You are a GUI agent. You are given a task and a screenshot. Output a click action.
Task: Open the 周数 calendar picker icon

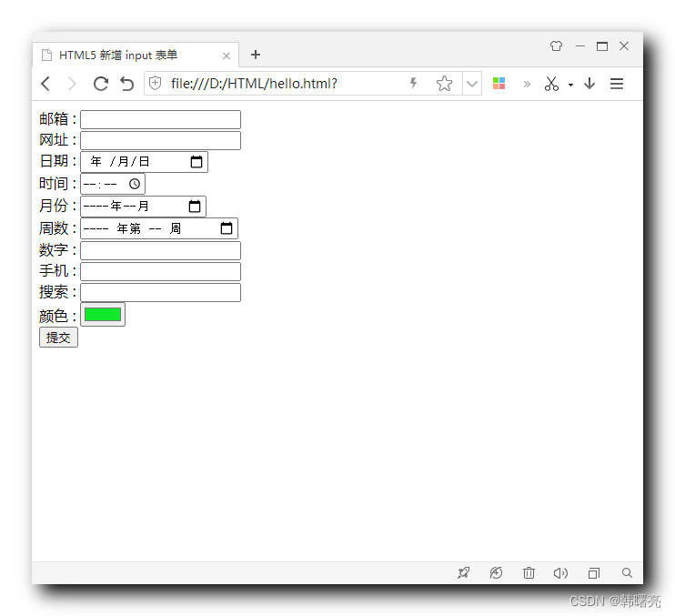tap(227, 228)
